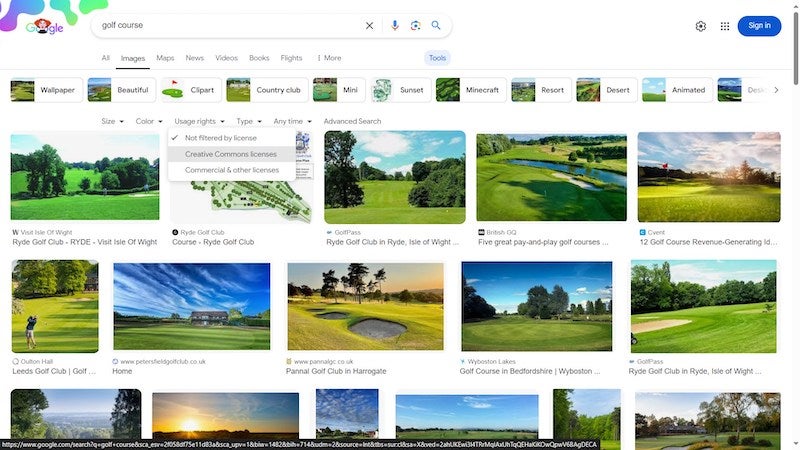The image size is (800, 450).
Task: Switch to the Videos tab
Action: [x=227, y=58]
